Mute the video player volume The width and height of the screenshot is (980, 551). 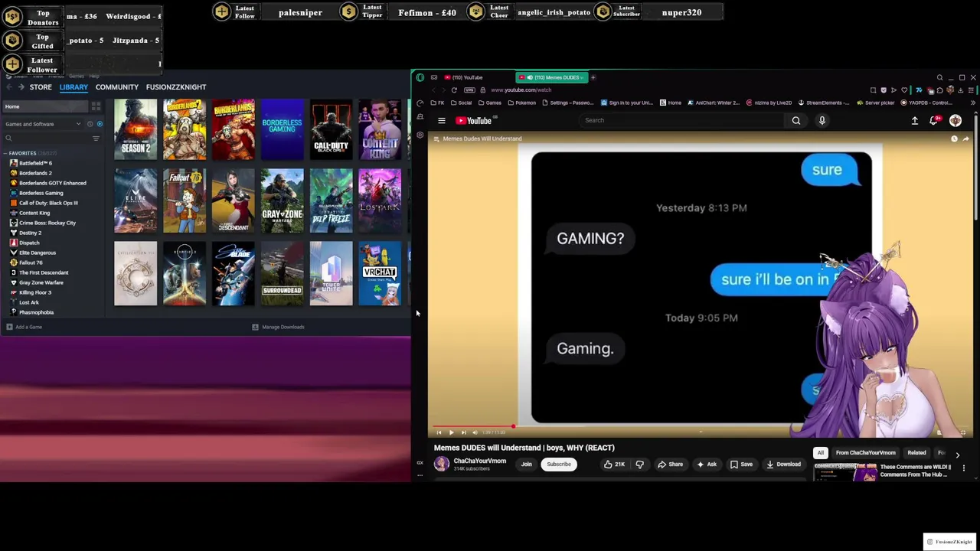tap(475, 432)
